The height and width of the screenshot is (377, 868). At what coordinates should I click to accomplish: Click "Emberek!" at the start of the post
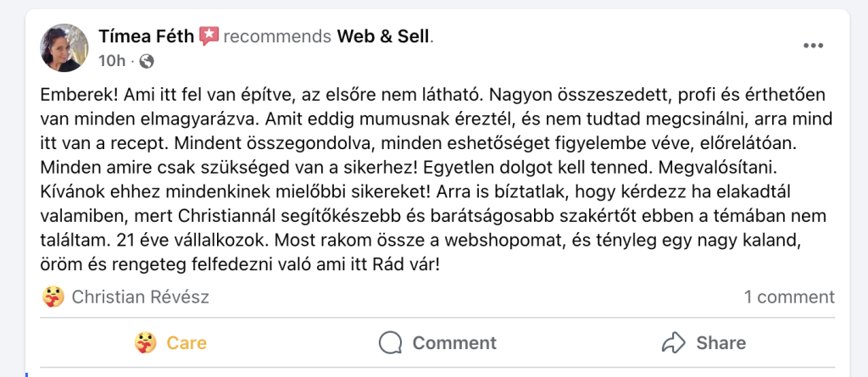click(75, 92)
